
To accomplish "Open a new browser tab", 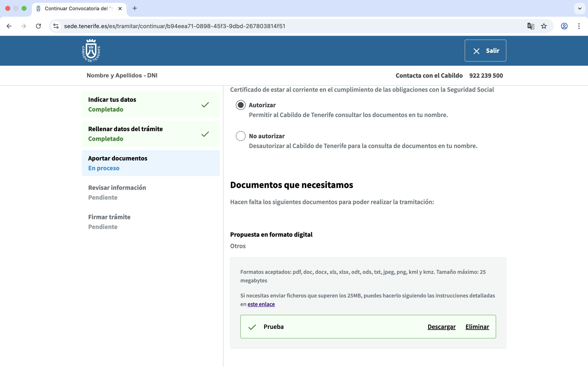I will (135, 9).
